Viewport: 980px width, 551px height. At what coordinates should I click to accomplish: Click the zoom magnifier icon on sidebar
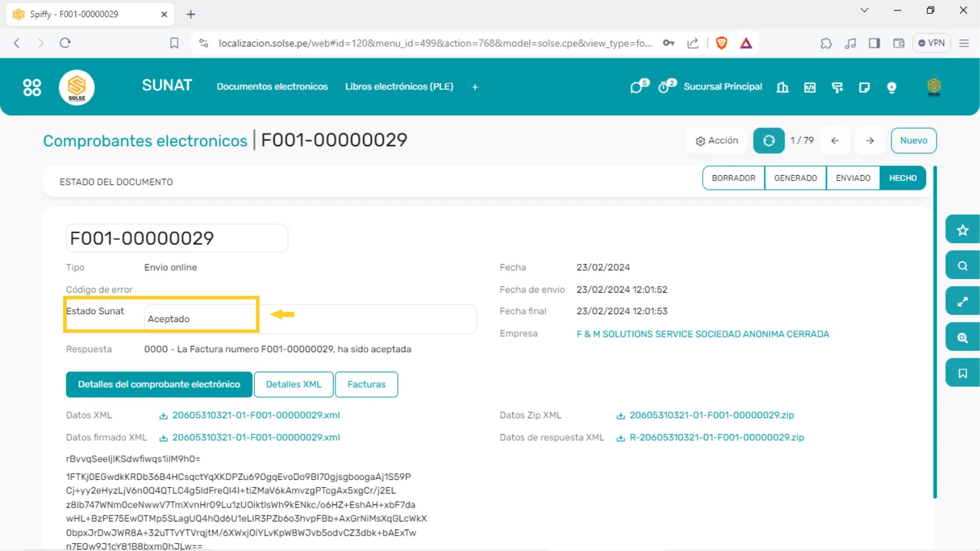[x=962, y=338]
